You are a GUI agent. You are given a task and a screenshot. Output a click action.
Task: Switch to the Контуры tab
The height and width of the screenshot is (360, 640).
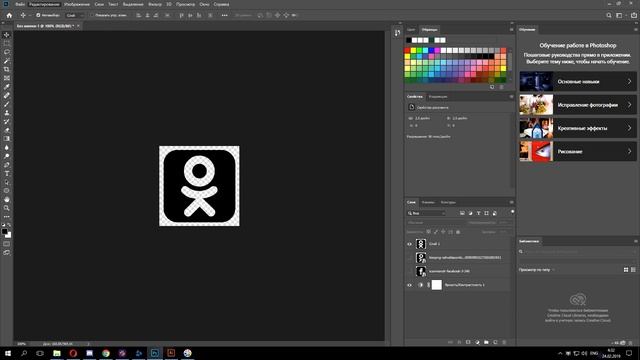[448, 202]
